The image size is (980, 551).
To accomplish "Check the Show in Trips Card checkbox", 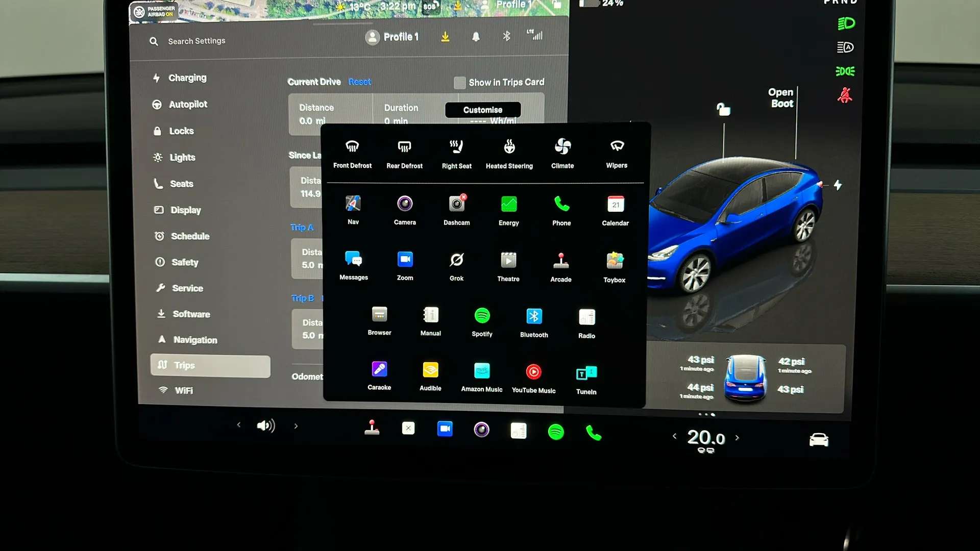I will coord(459,82).
